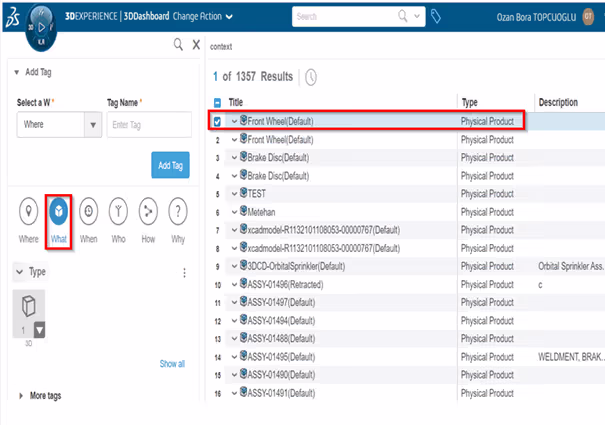Expand the TEST row chevron
605x425 pixels.
coord(234,194)
